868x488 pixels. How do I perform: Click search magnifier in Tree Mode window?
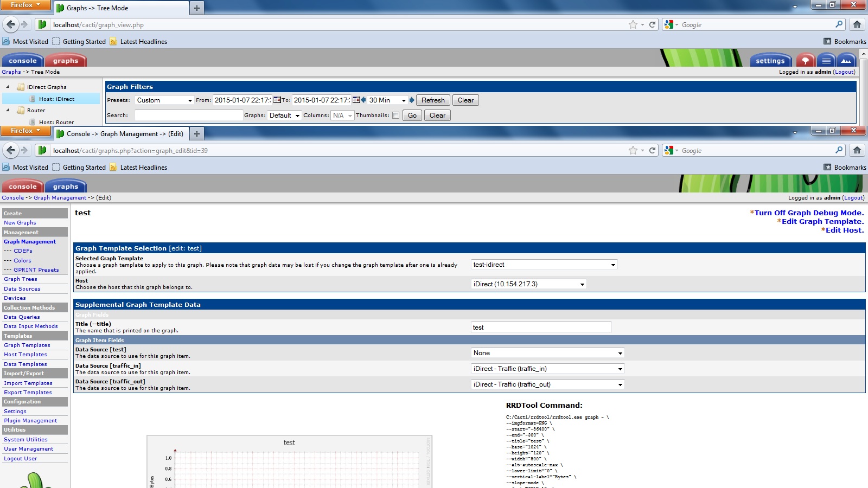839,24
